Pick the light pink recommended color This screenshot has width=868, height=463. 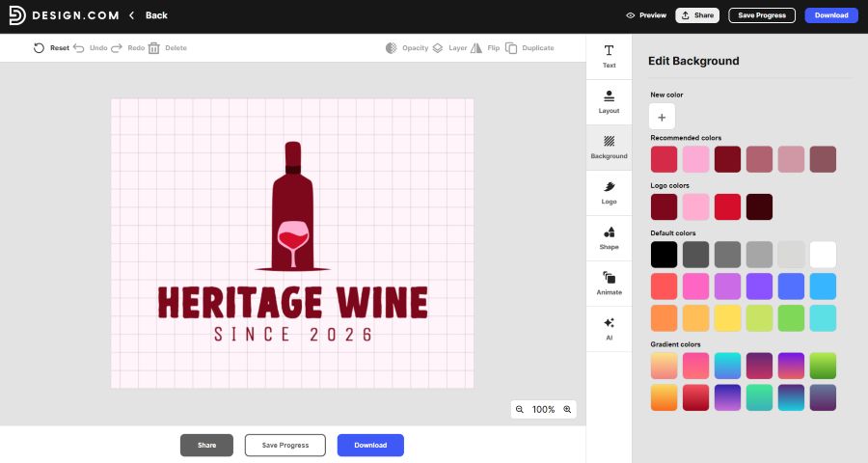[x=695, y=159]
